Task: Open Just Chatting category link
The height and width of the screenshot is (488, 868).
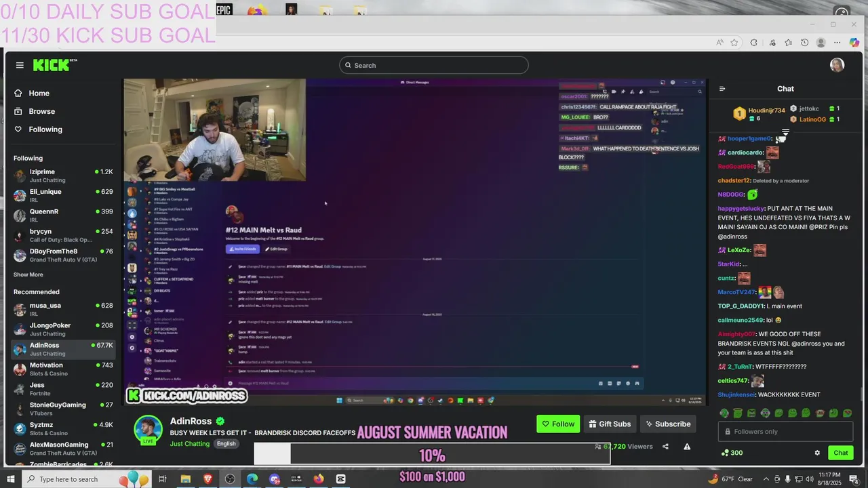Action: (x=190, y=444)
